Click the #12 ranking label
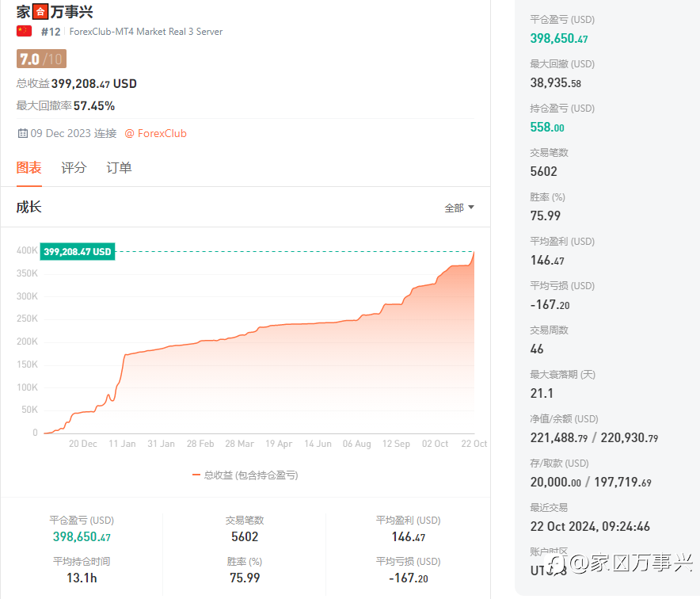Screen dimensions: 700x599 click(x=51, y=32)
